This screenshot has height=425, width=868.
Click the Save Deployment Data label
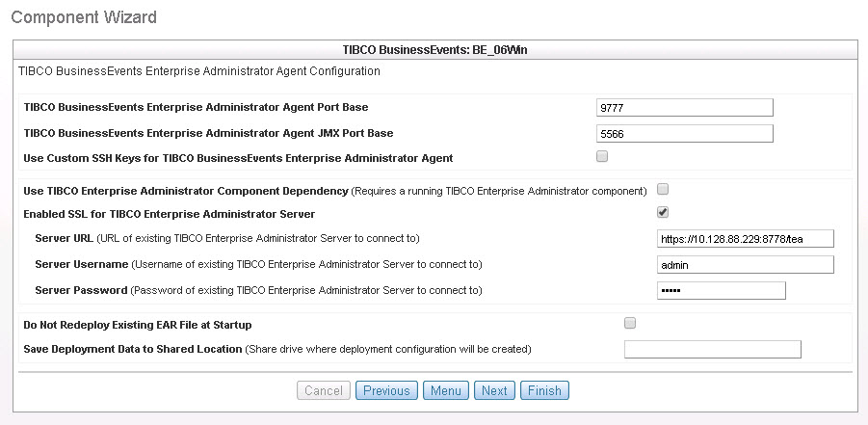[132, 349]
